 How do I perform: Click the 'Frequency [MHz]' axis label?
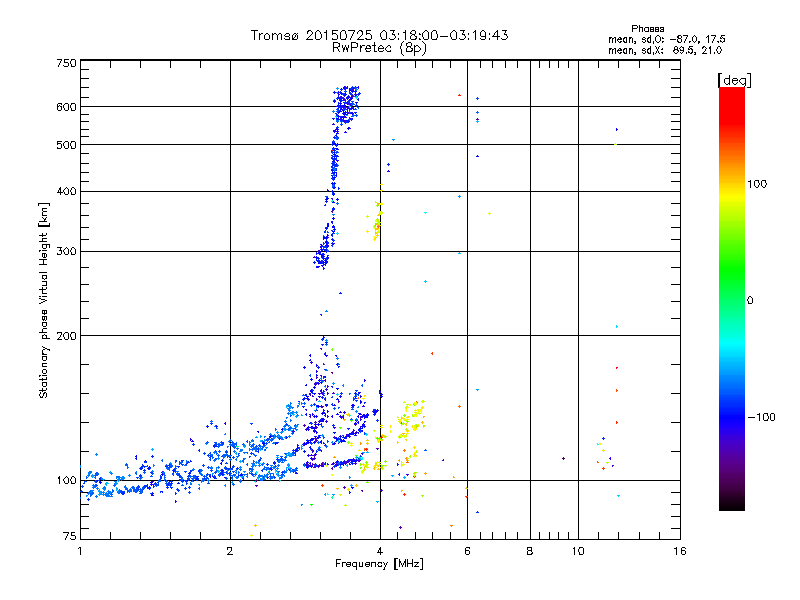click(x=379, y=564)
